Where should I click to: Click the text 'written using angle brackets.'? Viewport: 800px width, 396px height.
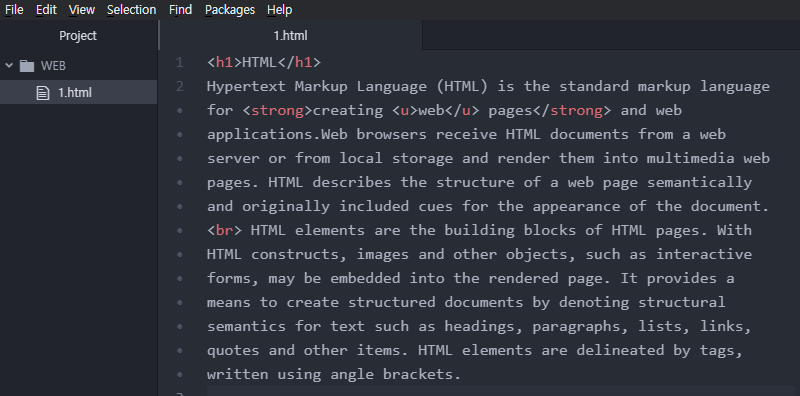pyautogui.click(x=334, y=374)
